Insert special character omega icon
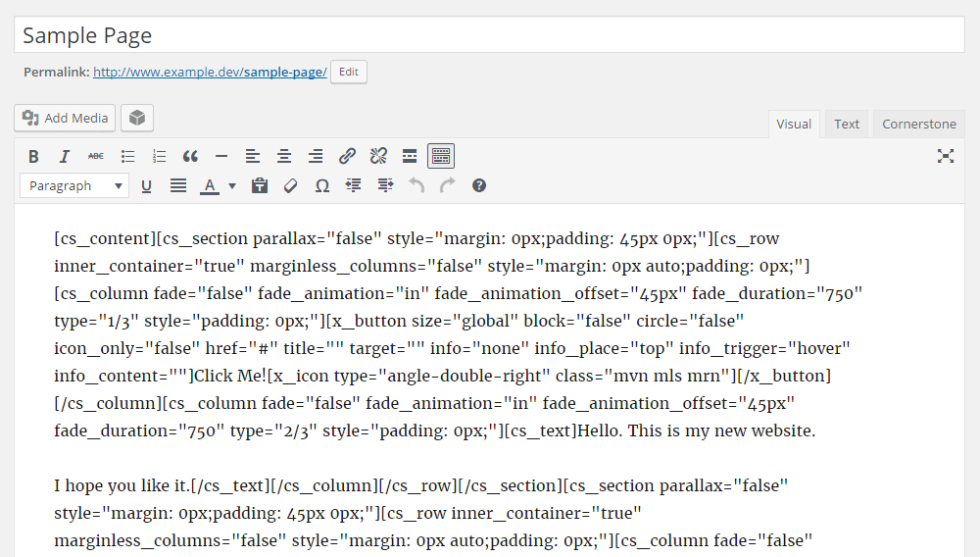Viewport: 980px width, 557px height. [321, 185]
